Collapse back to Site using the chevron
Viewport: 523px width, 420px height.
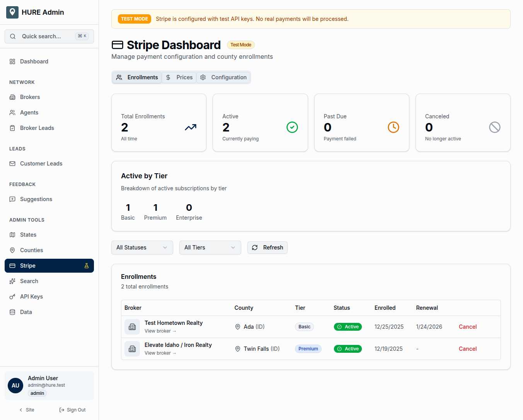[20, 410]
